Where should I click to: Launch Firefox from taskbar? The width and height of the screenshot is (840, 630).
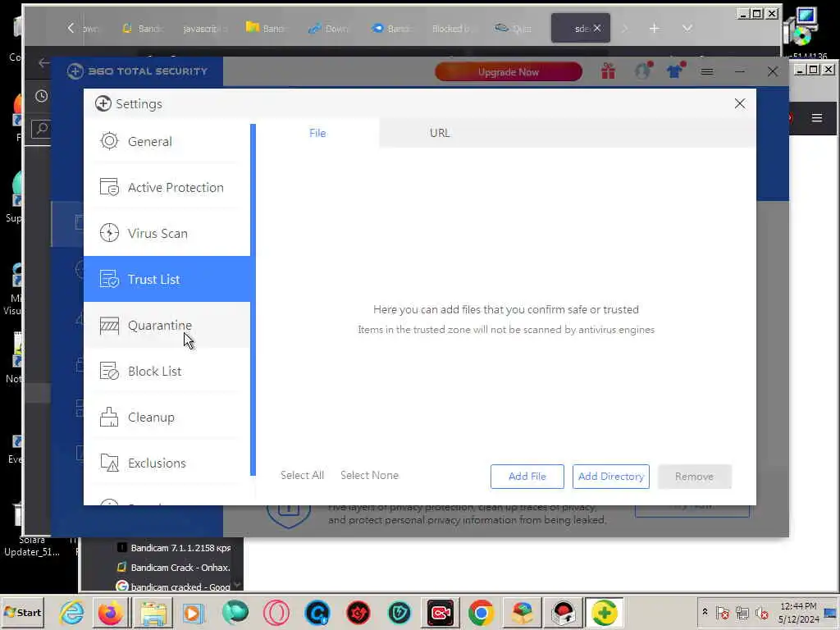111,613
